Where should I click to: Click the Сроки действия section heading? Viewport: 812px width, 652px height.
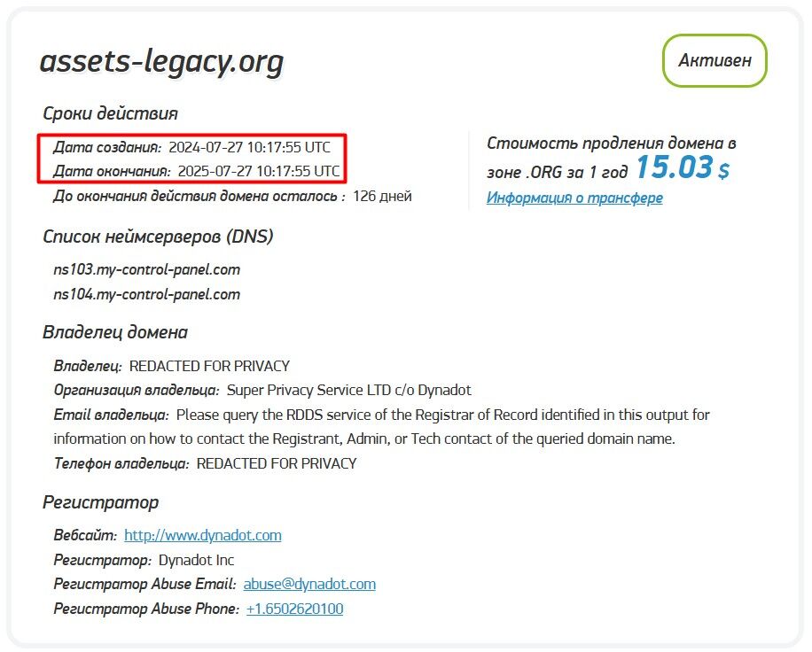point(110,113)
